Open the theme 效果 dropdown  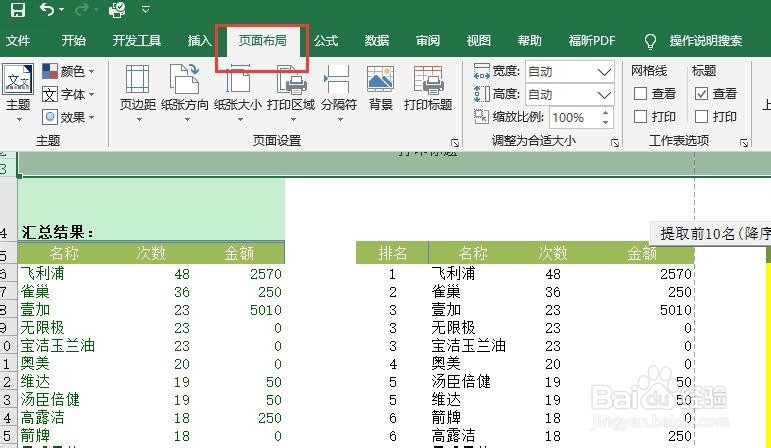[68, 117]
